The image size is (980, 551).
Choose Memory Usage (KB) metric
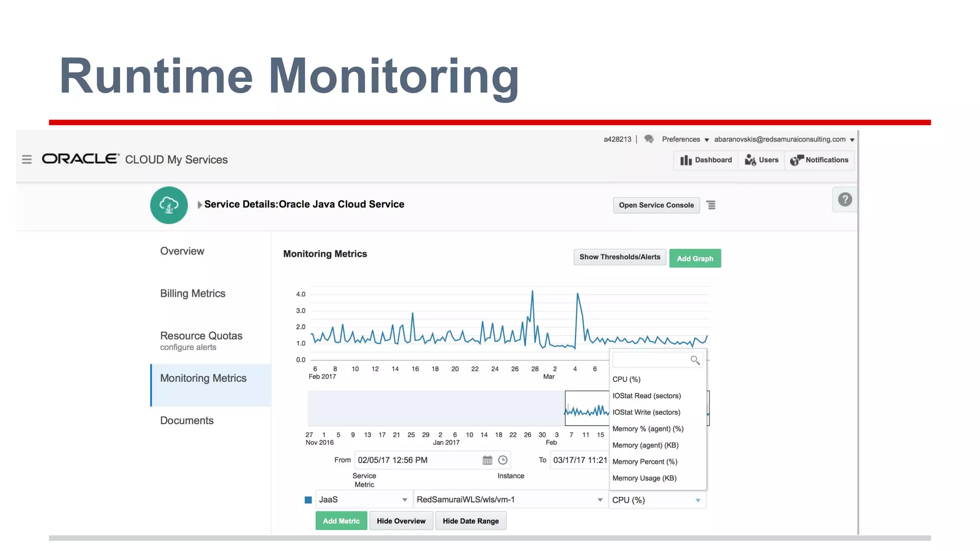click(x=657, y=478)
